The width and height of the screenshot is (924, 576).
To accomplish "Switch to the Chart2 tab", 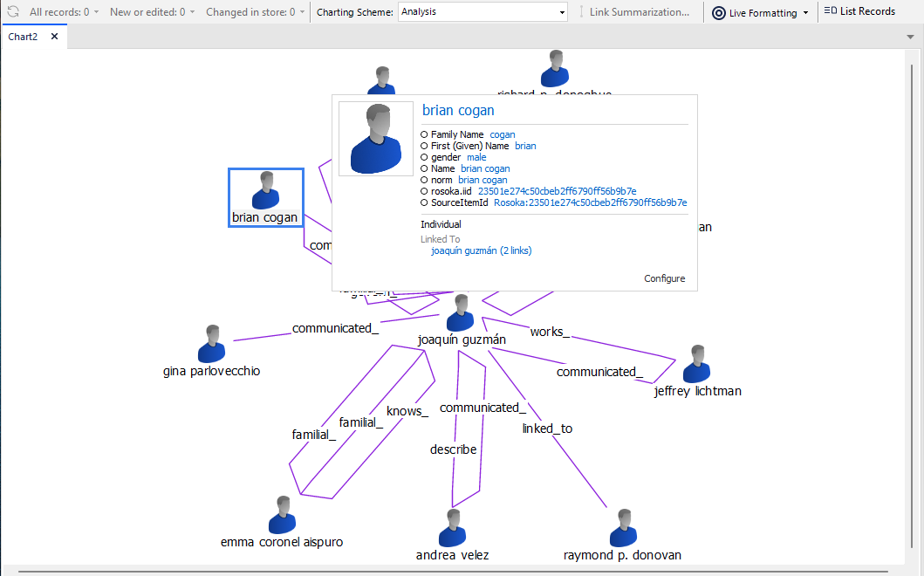I will coord(23,37).
